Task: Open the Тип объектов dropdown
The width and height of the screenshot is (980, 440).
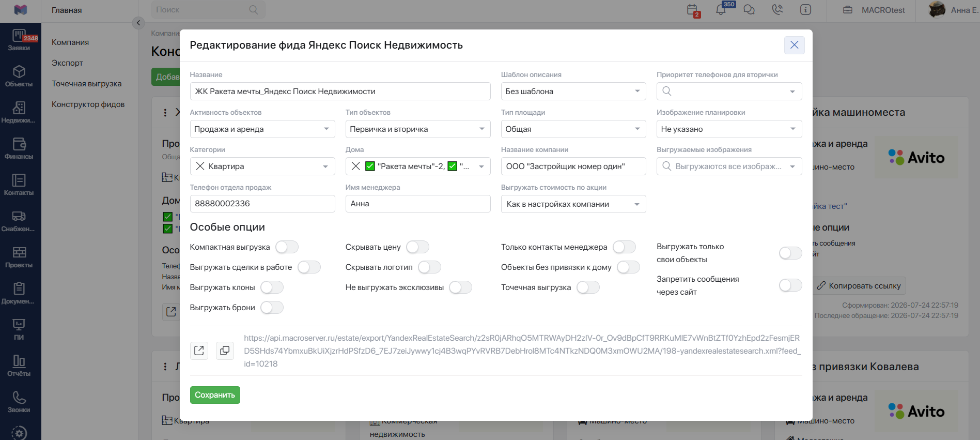Action: (418, 129)
